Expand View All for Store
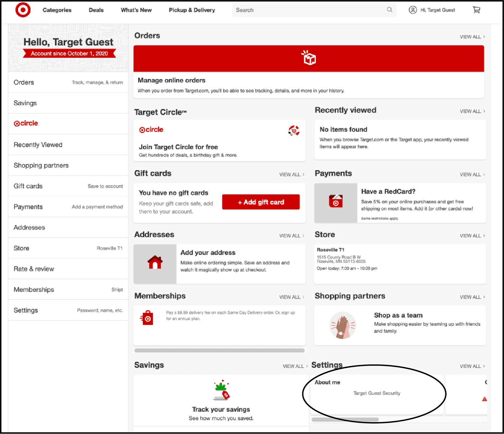The height and width of the screenshot is (434, 504). coord(472,236)
